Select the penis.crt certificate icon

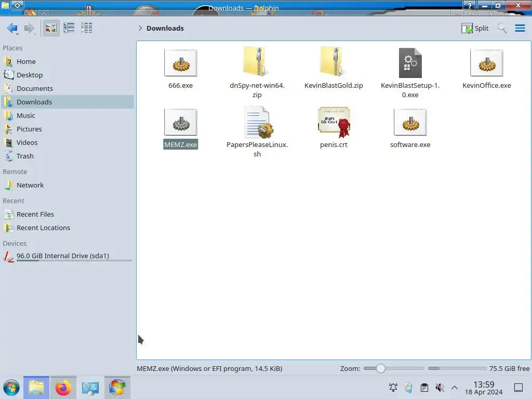334,122
